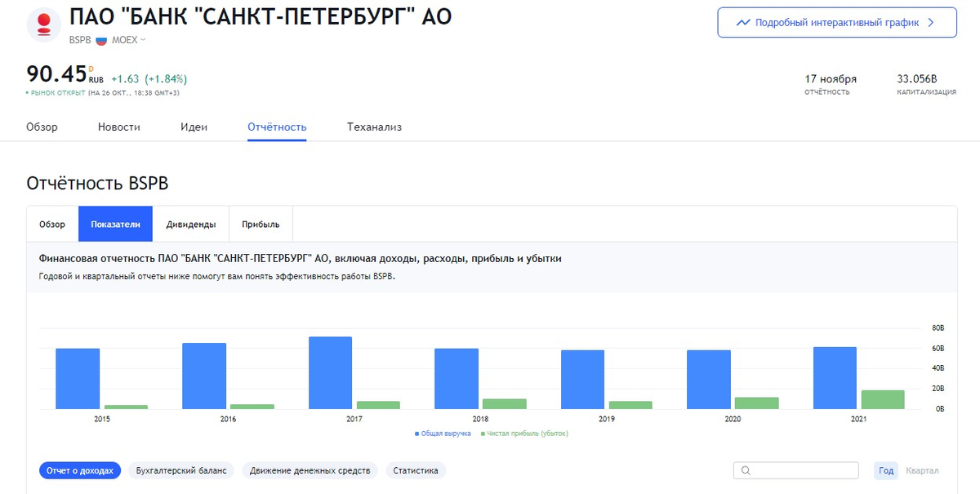Screen dimensions: 980x494
Task: Open the Прибыль sub-tab
Action: tap(261, 225)
